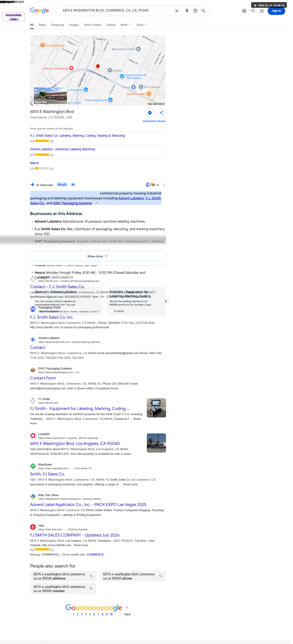Screen dimensions: 293x644
Task: Open 'FJ Smith - Equipment for Labeling, Marking, Coding' result
Action: 80,408
